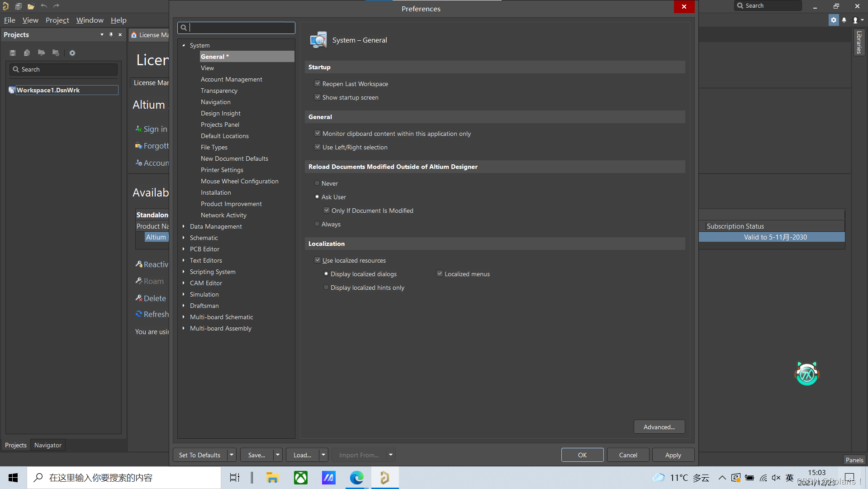Click the Preferences search field
868x489 pixels.
pyautogui.click(x=236, y=28)
